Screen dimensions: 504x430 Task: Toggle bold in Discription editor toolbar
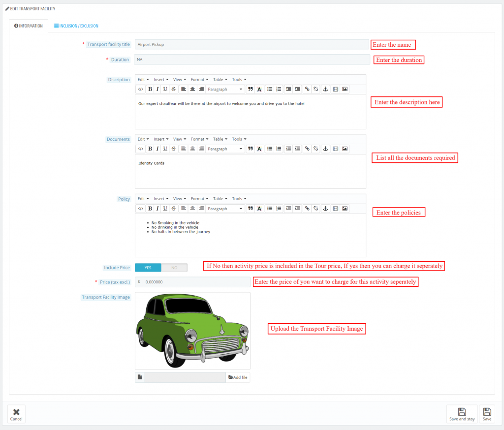[150, 89]
